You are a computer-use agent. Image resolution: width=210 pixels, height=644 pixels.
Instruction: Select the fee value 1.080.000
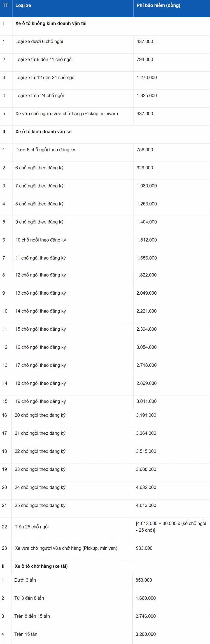pyautogui.click(x=147, y=186)
